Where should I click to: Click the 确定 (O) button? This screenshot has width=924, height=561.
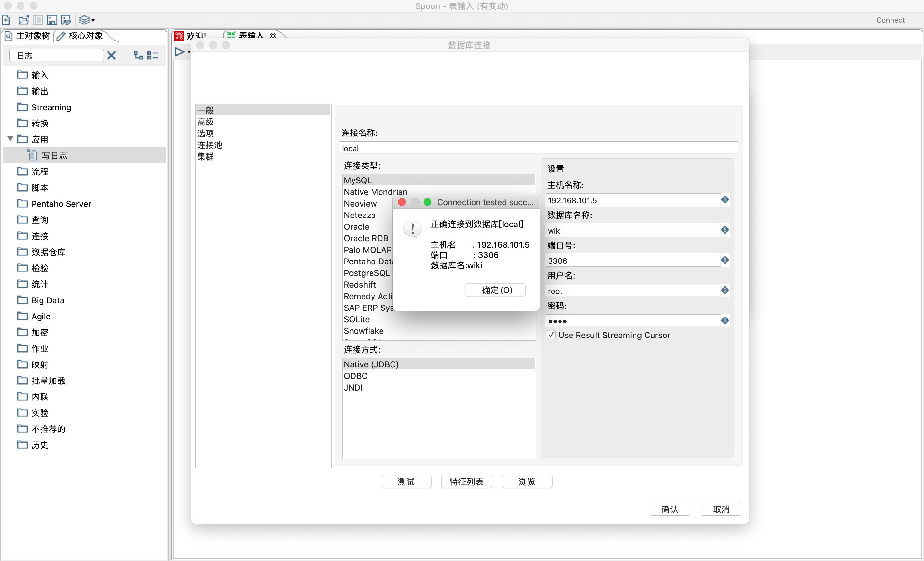[495, 290]
